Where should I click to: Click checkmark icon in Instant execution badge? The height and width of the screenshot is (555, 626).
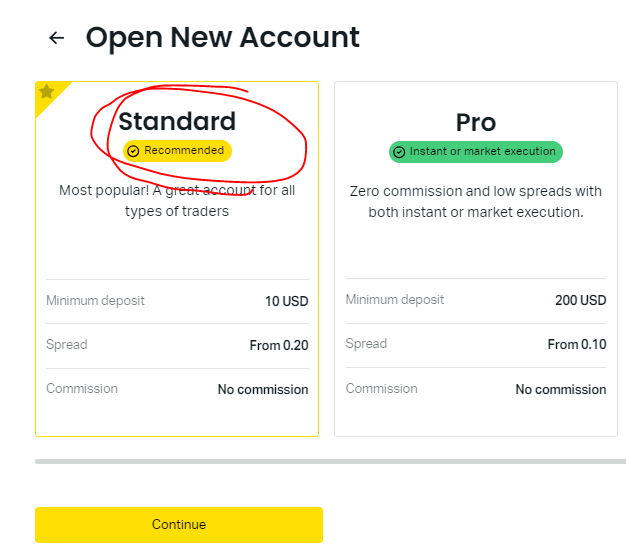coord(399,152)
